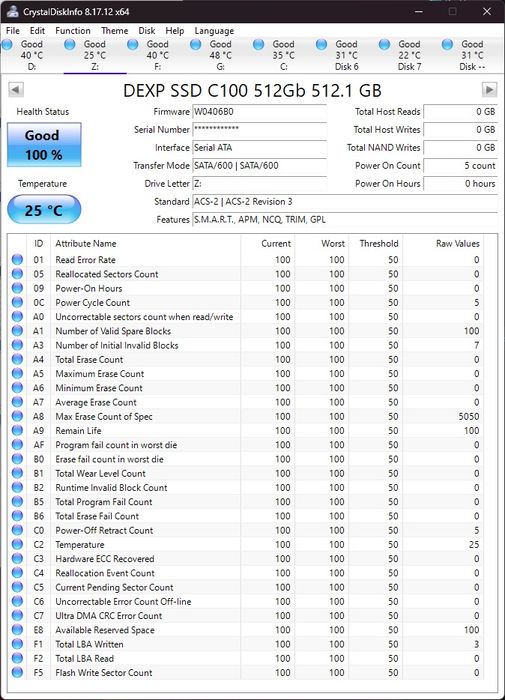Open the File menu
The height and width of the screenshot is (700, 505).
point(13,30)
